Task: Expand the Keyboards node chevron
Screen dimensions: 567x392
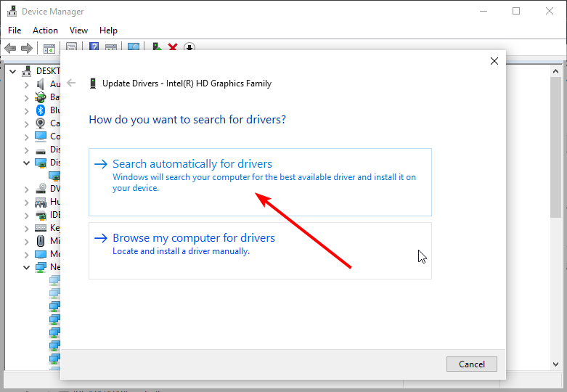Action: [x=26, y=228]
